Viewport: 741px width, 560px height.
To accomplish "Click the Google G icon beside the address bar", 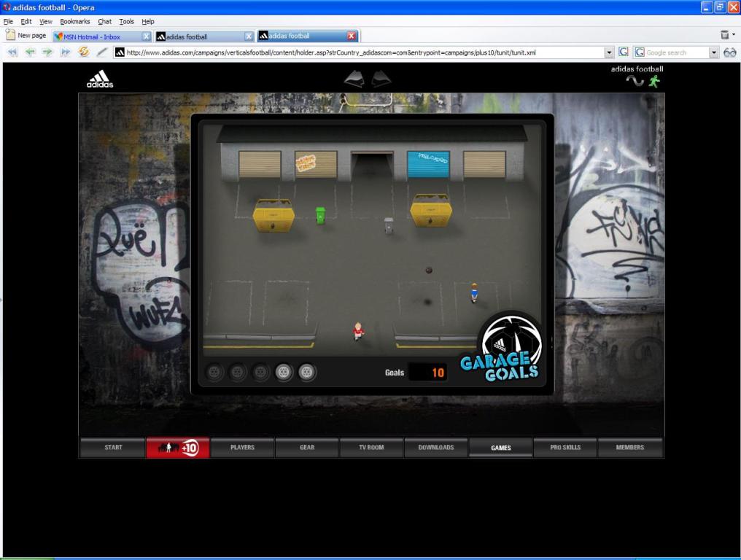I will 624,52.
